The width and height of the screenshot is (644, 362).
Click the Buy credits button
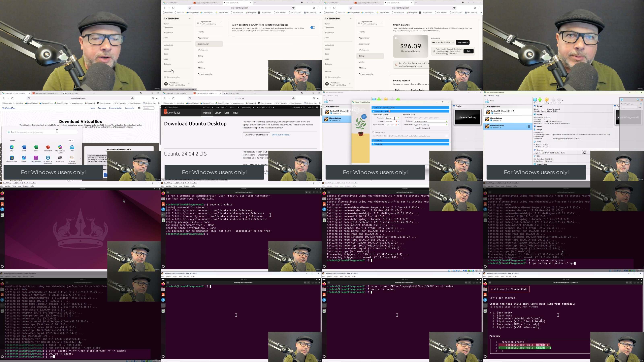tap(462, 42)
